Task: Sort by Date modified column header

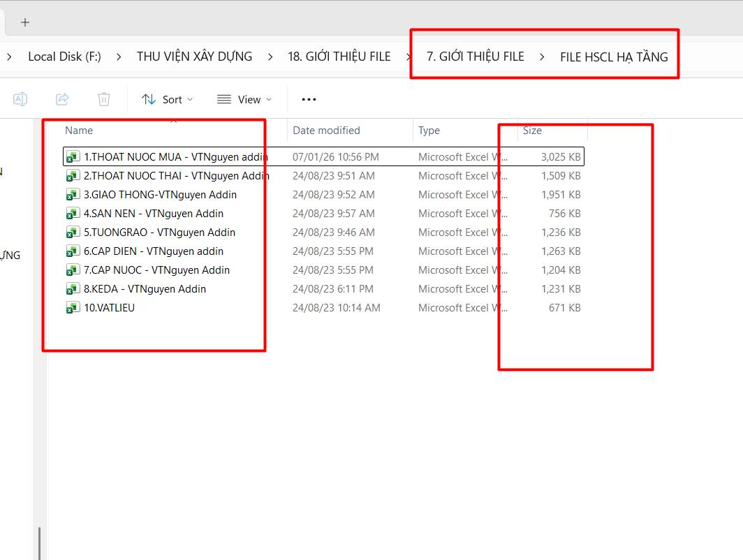Action: (x=327, y=131)
